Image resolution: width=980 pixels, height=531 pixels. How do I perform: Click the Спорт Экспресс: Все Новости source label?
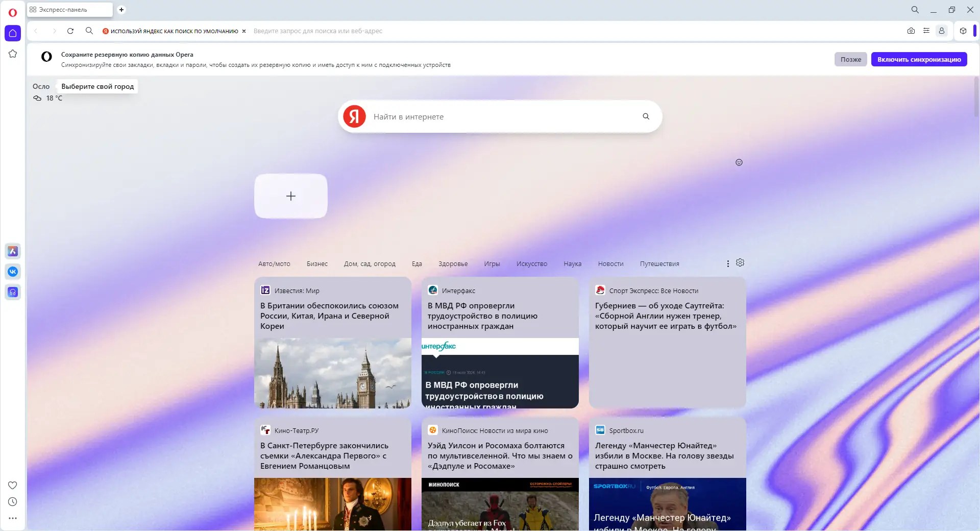point(654,291)
